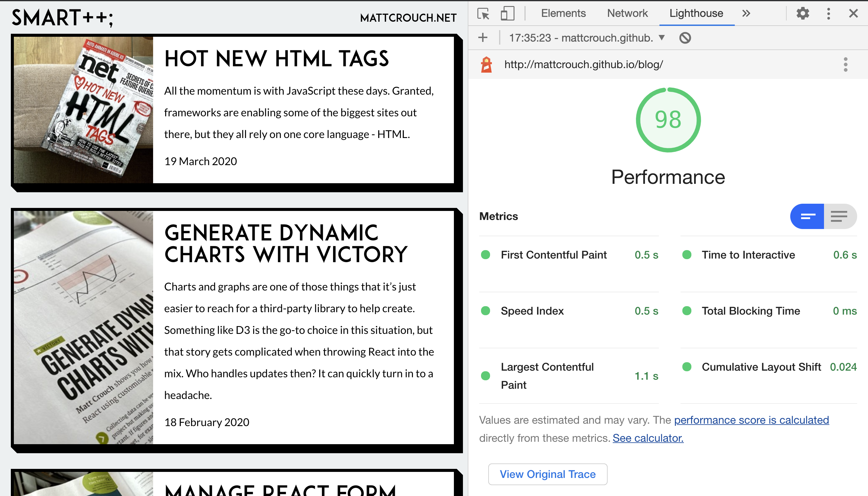
Task: Click the 0 ms blocking time value
Action: click(845, 311)
